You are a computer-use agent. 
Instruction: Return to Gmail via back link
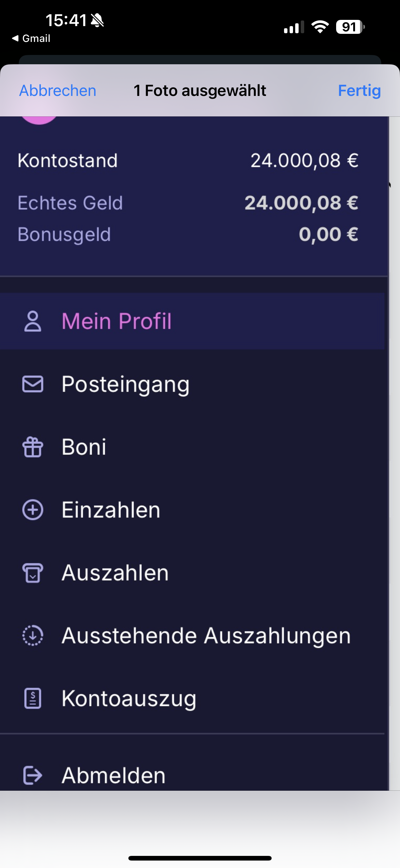pyautogui.click(x=31, y=38)
